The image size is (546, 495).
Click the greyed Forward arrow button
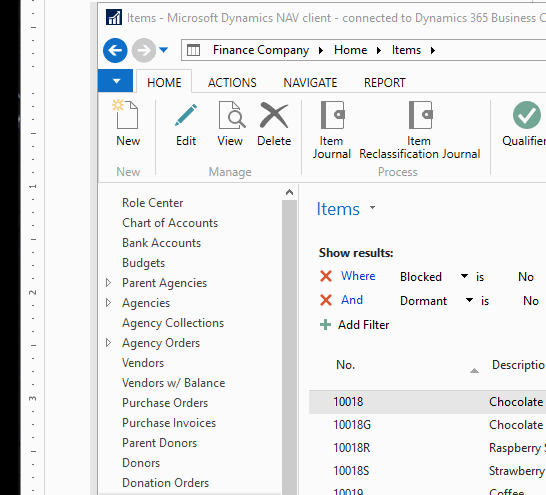pyautogui.click(x=144, y=50)
